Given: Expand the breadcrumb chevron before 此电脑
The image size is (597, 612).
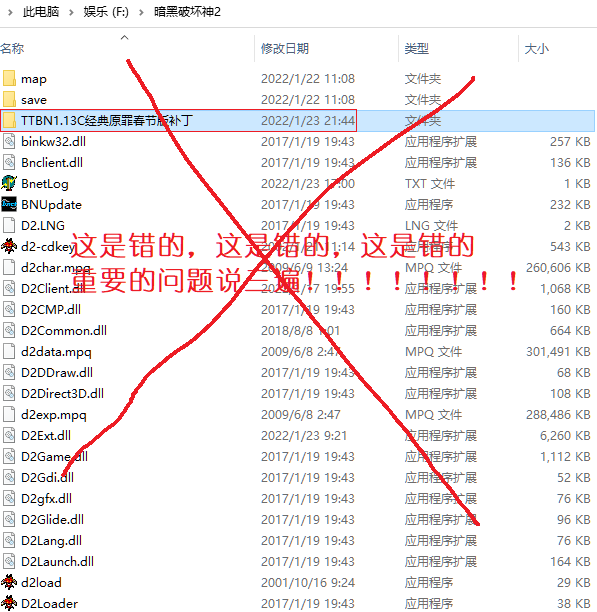Looking at the screenshot, I should click(x=10, y=12).
